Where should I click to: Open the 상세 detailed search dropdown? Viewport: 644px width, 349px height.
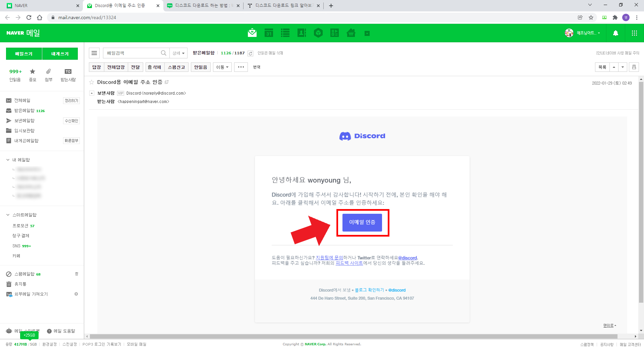(x=178, y=53)
